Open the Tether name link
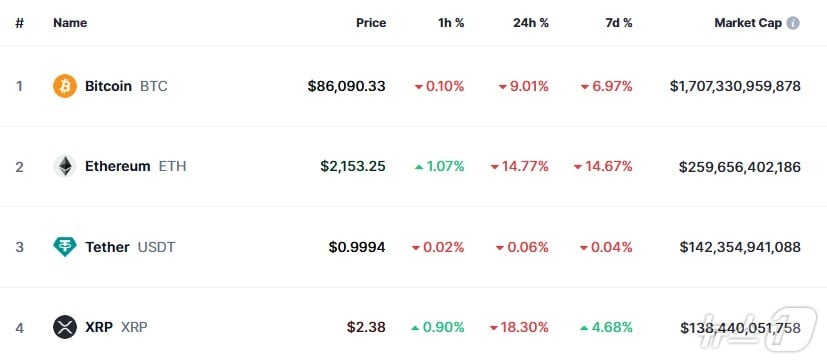827x364 pixels. click(x=107, y=247)
